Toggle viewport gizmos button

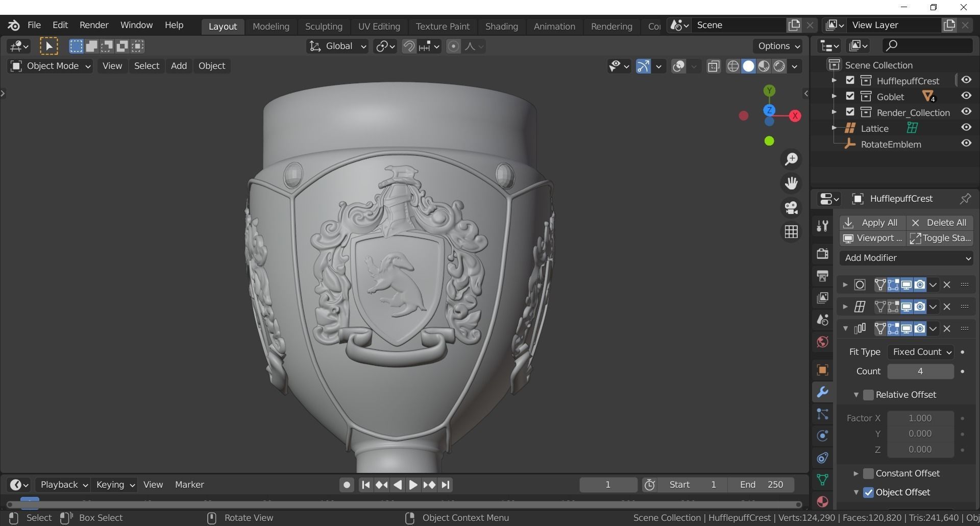(643, 66)
